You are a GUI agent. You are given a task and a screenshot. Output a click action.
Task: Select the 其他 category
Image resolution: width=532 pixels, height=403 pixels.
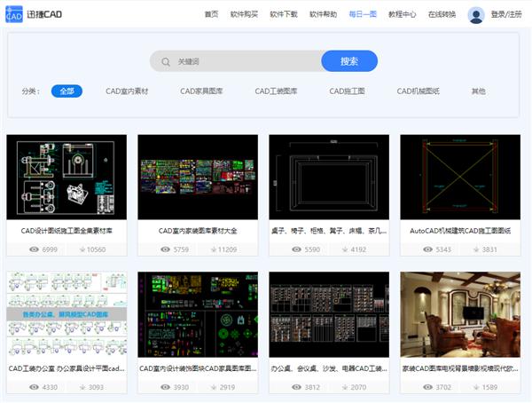tap(479, 91)
